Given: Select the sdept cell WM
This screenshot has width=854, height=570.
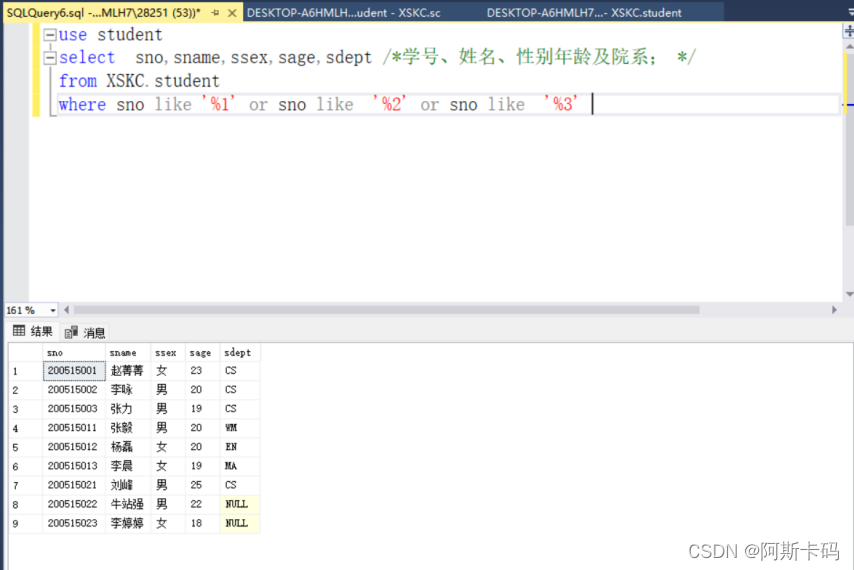Looking at the screenshot, I should click(240, 428).
